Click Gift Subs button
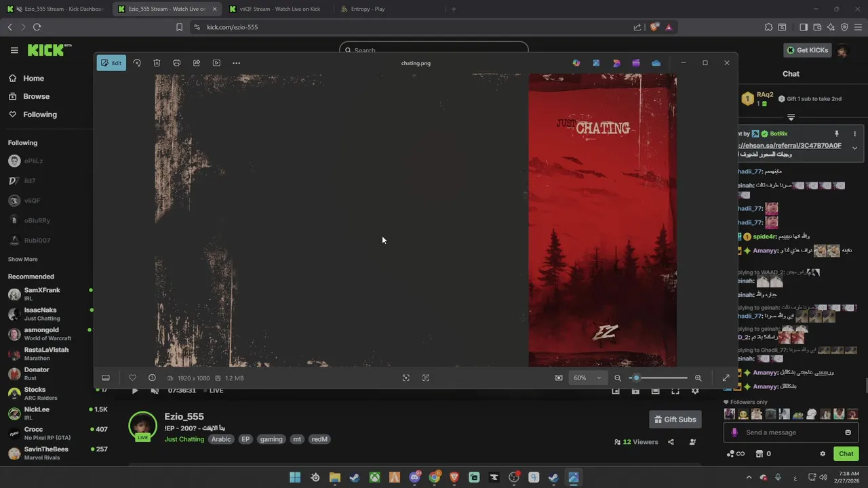The height and width of the screenshot is (488, 868). [675, 420]
